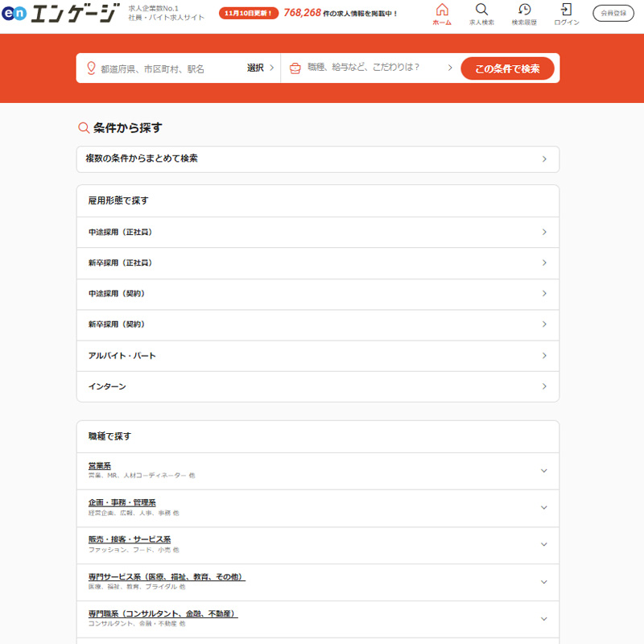Select アルバイト・パート employment type
644x644 pixels.
point(317,356)
